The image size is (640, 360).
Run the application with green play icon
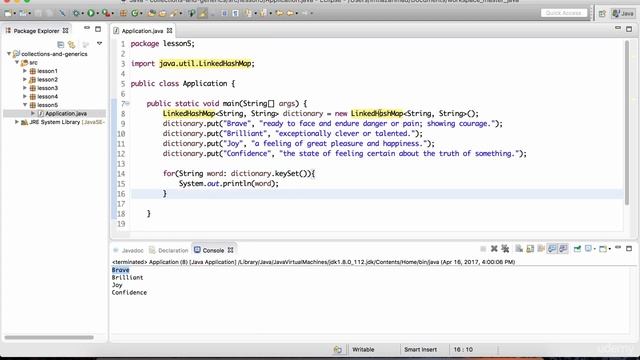[91, 13]
